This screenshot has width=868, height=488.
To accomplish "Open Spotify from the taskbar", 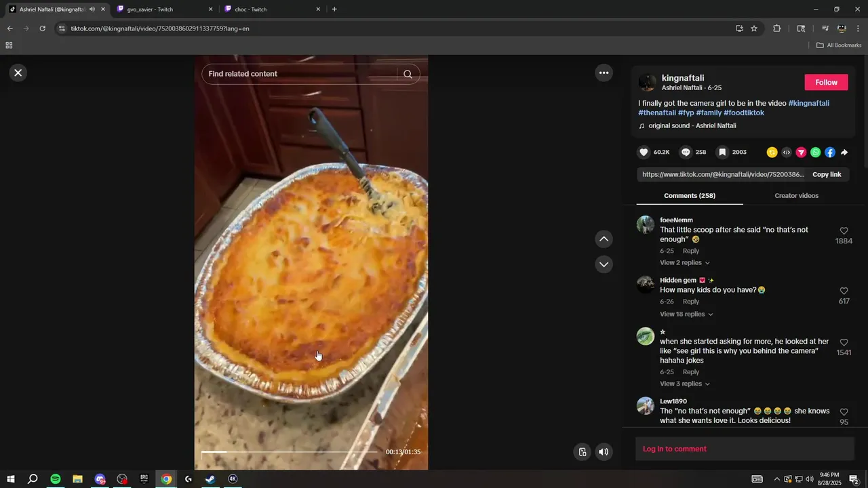I will (56, 479).
